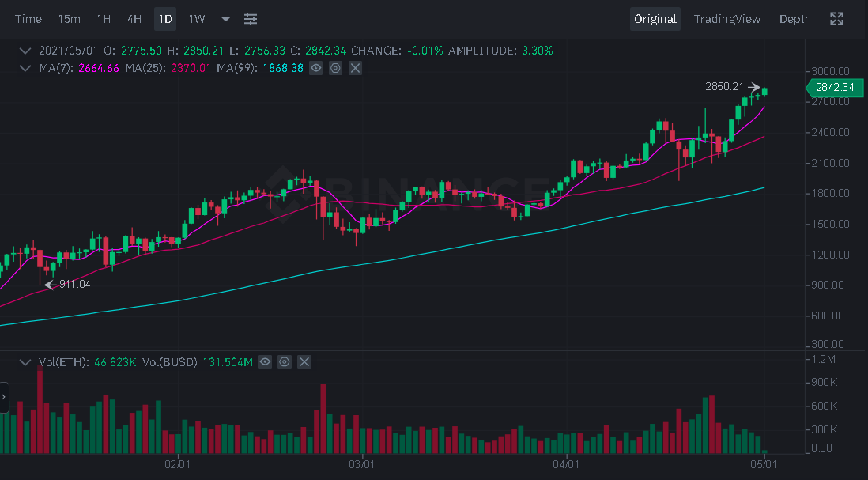Open the chart indicator settings sliders icon
Image resolution: width=868 pixels, height=480 pixels.
[251, 19]
